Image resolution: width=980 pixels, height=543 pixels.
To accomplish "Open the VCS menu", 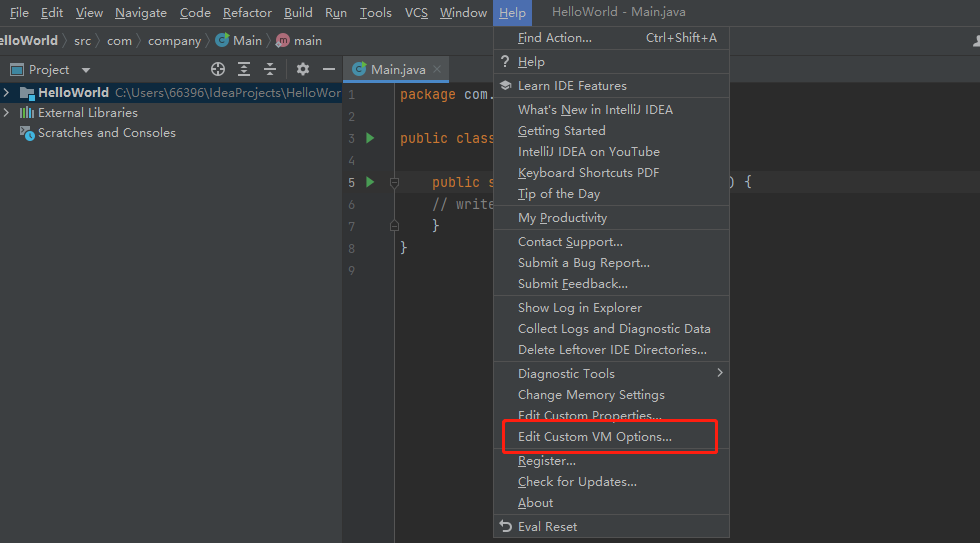I will click(416, 12).
